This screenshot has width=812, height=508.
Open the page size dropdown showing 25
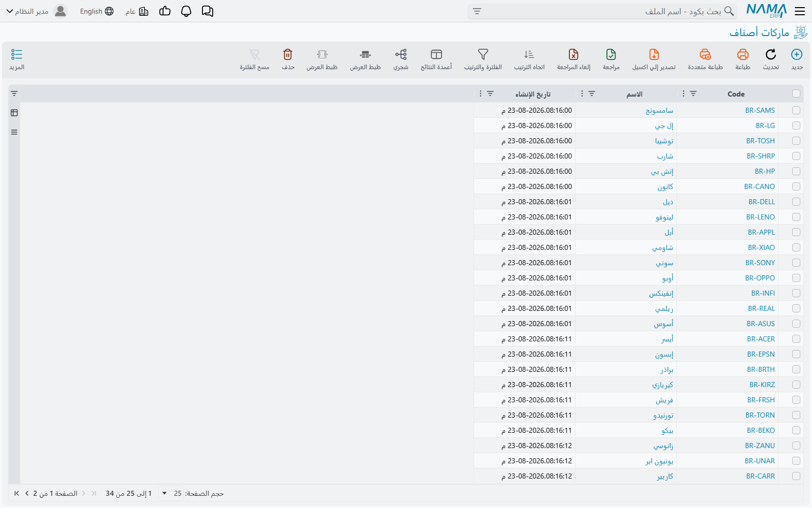click(x=171, y=493)
